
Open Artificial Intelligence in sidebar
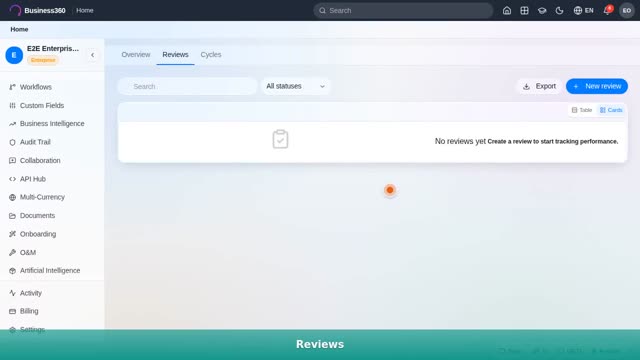(x=52, y=271)
